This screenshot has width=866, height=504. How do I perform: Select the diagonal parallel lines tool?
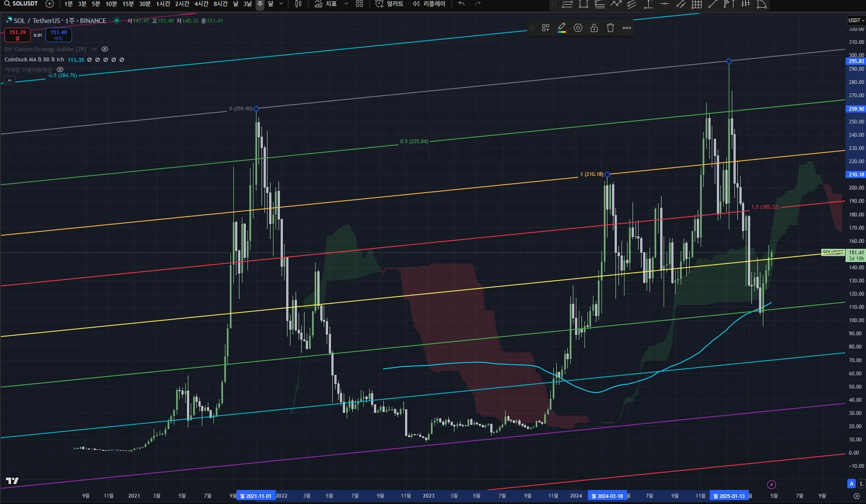point(632,4)
